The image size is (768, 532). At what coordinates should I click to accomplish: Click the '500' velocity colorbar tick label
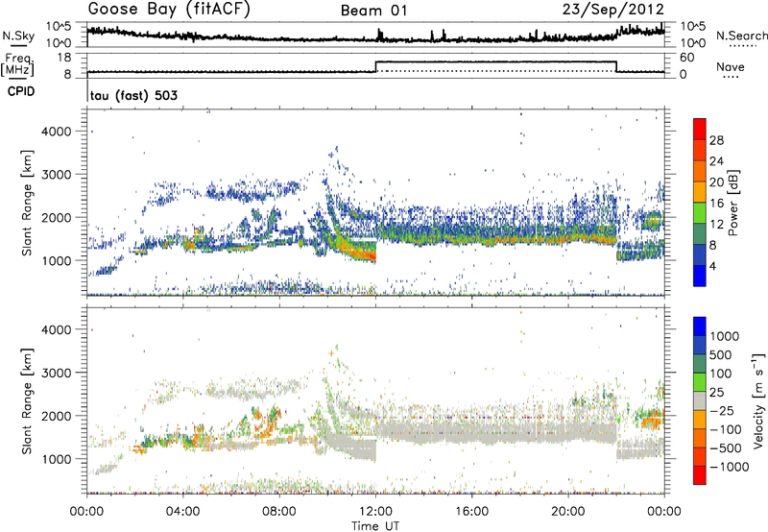point(722,355)
